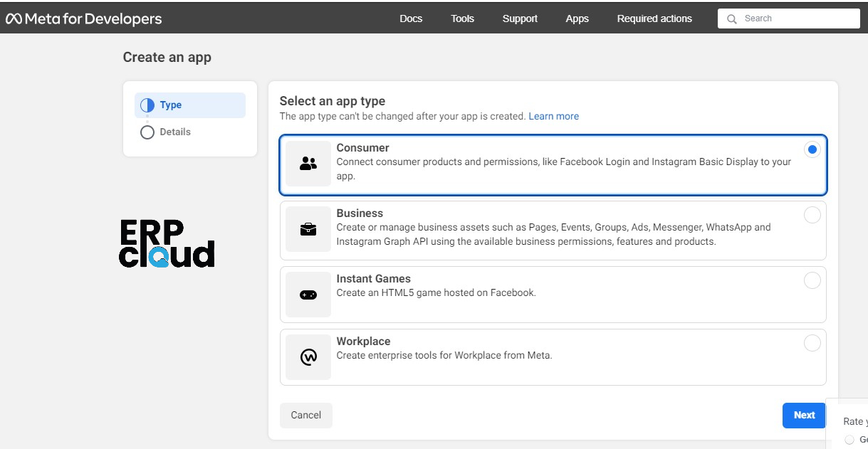The width and height of the screenshot is (868, 449).
Task: Select the Business radio button
Action: point(812,215)
